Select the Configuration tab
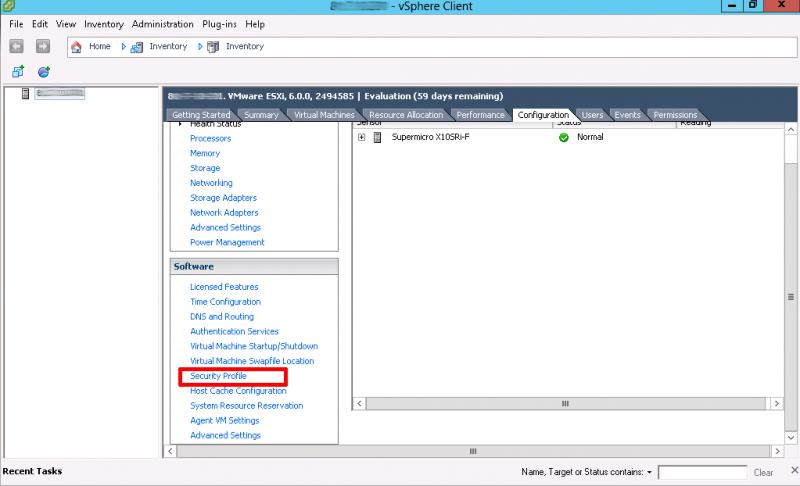 click(x=543, y=115)
